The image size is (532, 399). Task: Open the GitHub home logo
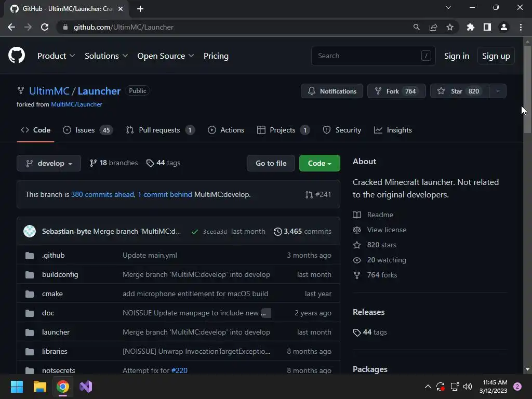pyautogui.click(x=17, y=55)
